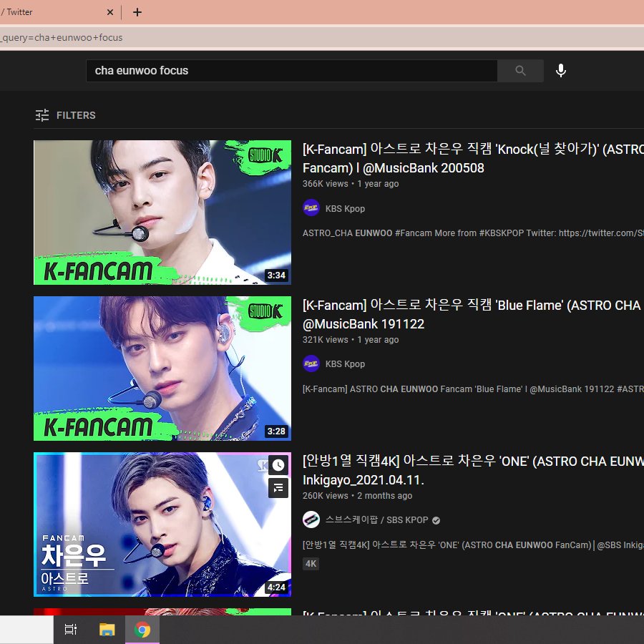Click the 'Blue Flame' video description snippet
Image resolution: width=644 pixels, height=644 pixels.
click(473, 389)
